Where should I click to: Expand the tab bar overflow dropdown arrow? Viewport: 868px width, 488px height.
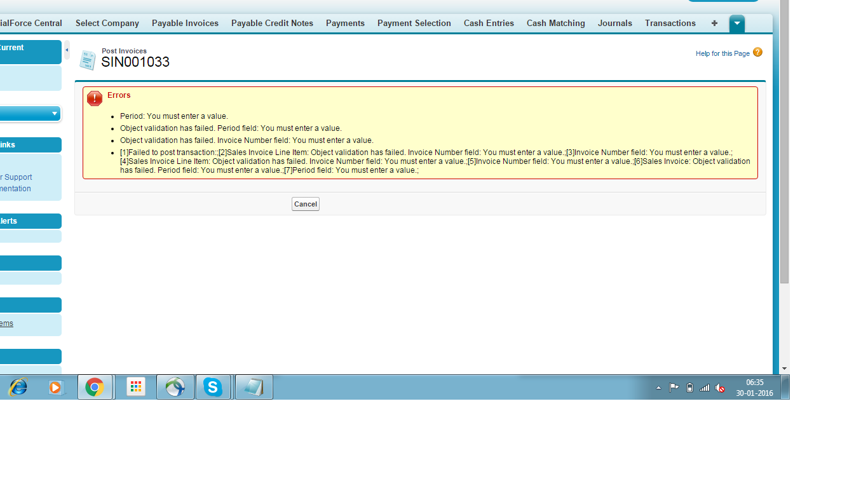coord(737,24)
